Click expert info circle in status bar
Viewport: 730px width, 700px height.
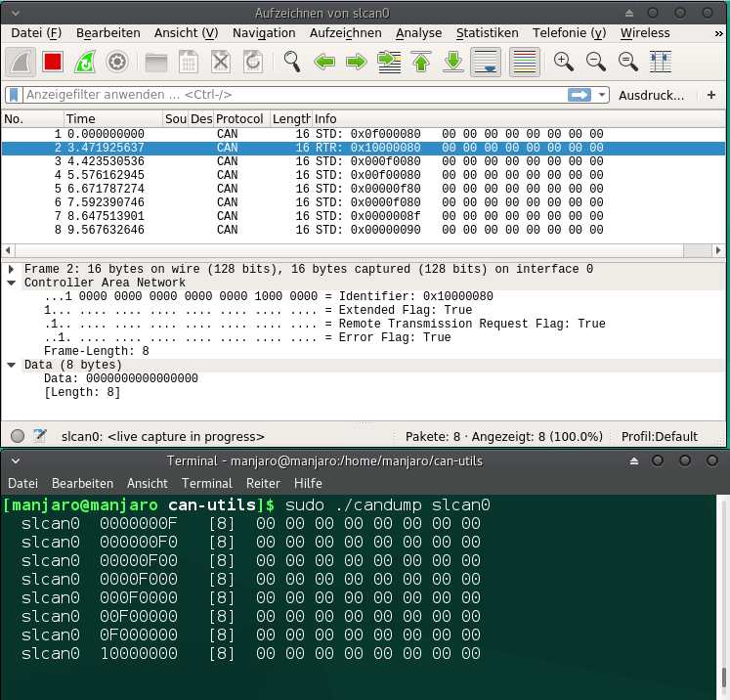(x=18, y=436)
